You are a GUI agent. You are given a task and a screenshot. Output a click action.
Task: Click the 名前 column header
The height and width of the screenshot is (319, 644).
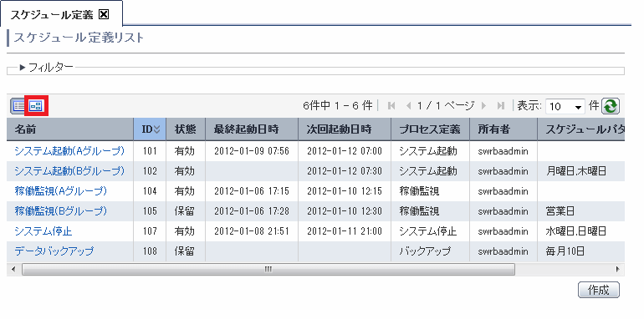coord(69,129)
